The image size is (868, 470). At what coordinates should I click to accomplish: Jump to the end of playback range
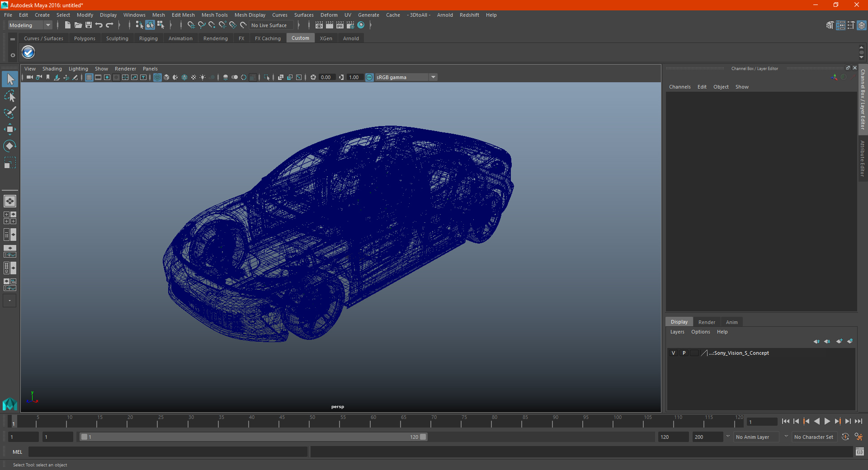pyautogui.click(x=859, y=421)
